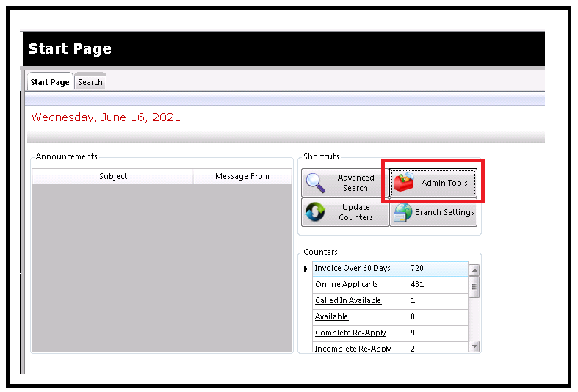Open Invoice Over 60 Days counter link
Viewport: 578px width, 392px height.
click(x=353, y=269)
